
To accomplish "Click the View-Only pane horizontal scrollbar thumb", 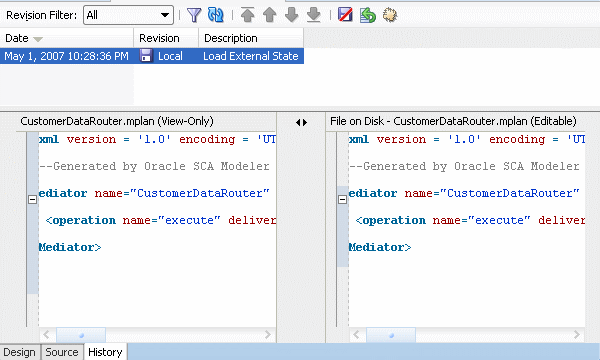I will [x=81, y=335].
